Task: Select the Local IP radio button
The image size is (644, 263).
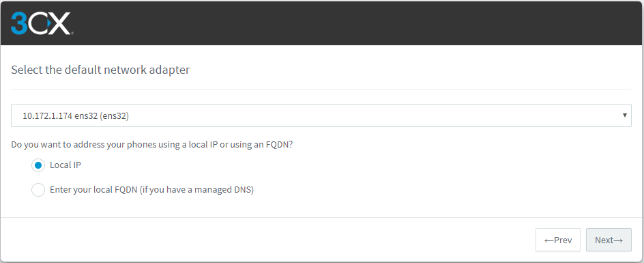Action: pyautogui.click(x=38, y=165)
